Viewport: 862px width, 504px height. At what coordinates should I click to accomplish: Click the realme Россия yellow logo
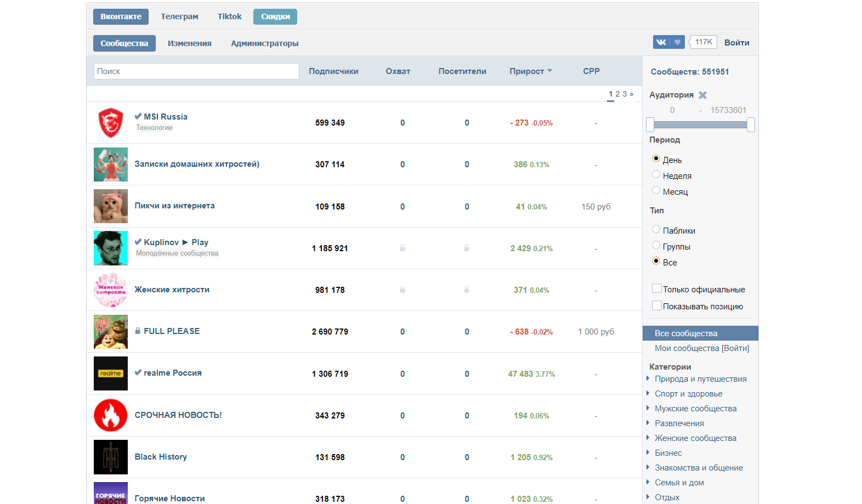point(110,373)
